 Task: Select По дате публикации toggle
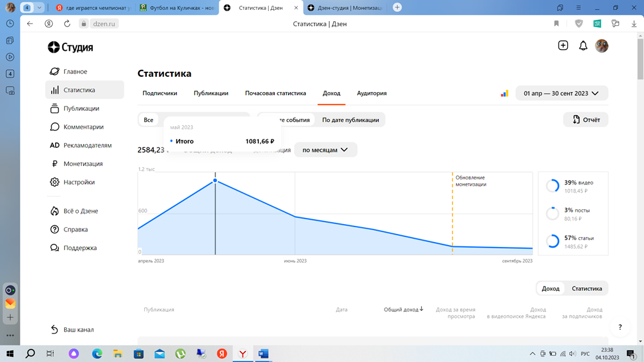pyautogui.click(x=350, y=120)
